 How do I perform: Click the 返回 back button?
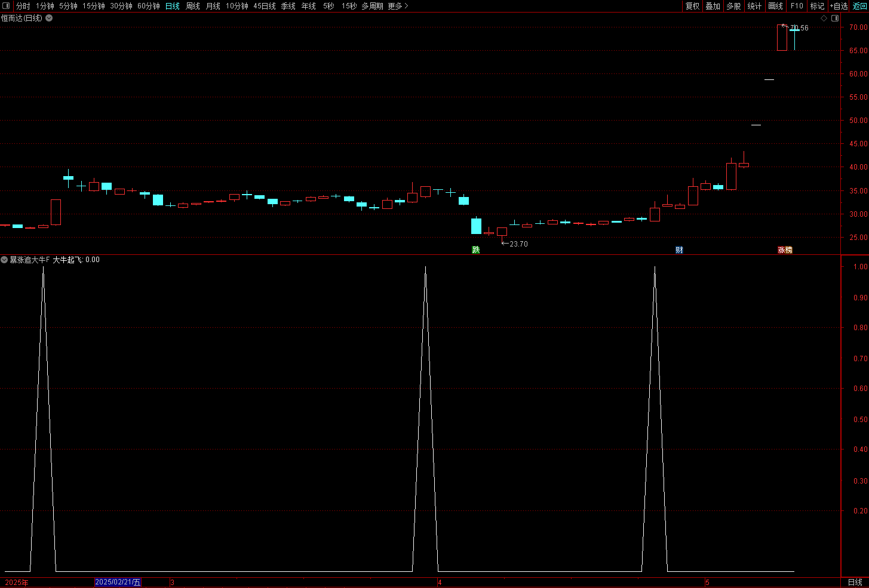(x=859, y=6)
